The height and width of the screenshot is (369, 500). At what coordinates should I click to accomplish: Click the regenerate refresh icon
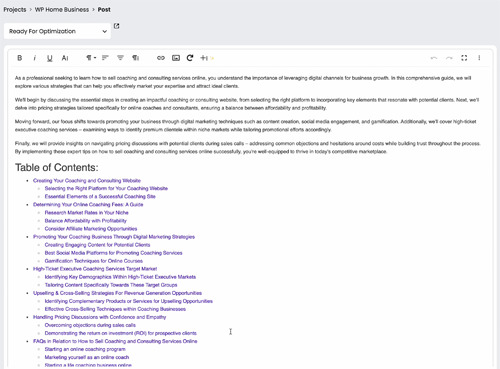click(x=190, y=58)
